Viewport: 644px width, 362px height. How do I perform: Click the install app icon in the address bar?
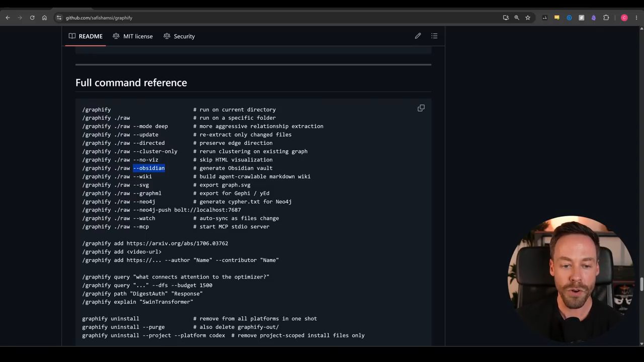pos(506,18)
